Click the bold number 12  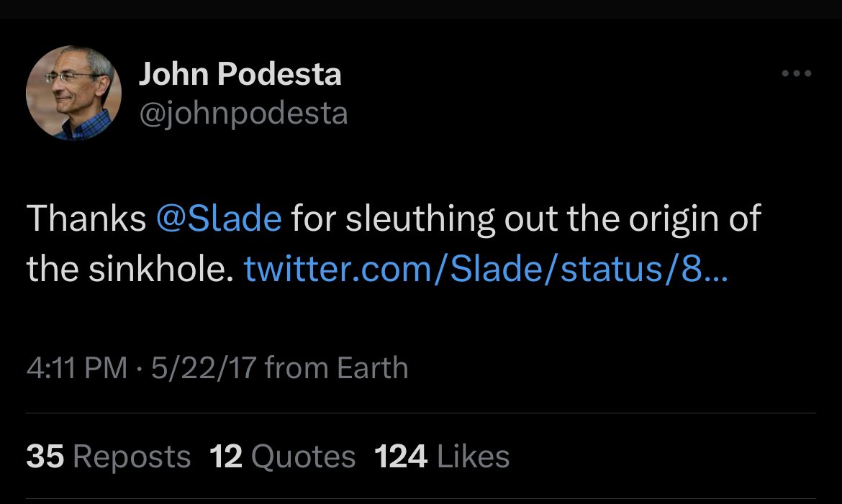point(226,457)
